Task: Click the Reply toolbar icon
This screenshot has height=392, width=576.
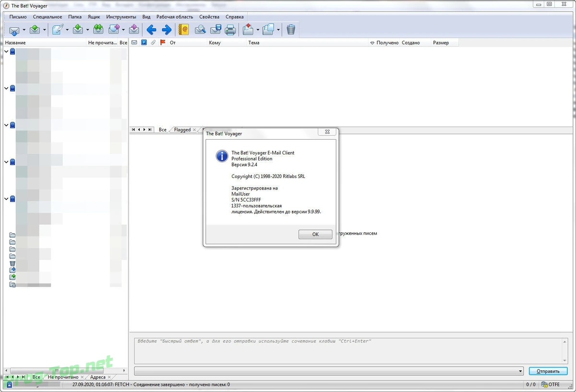Action: (78, 30)
